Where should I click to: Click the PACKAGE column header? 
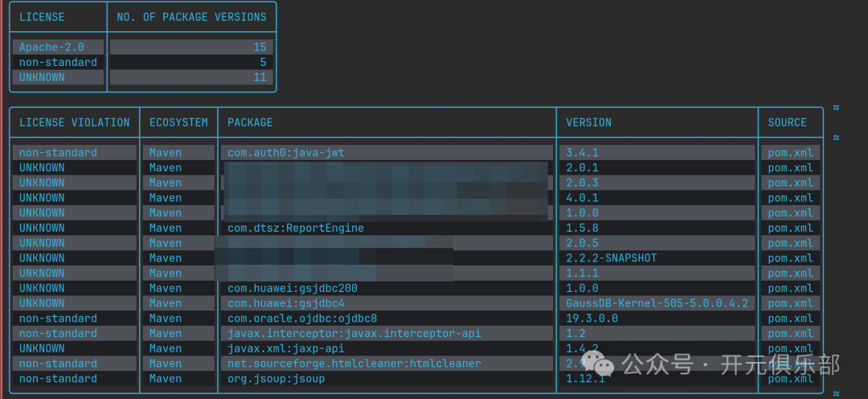point(250,122)
